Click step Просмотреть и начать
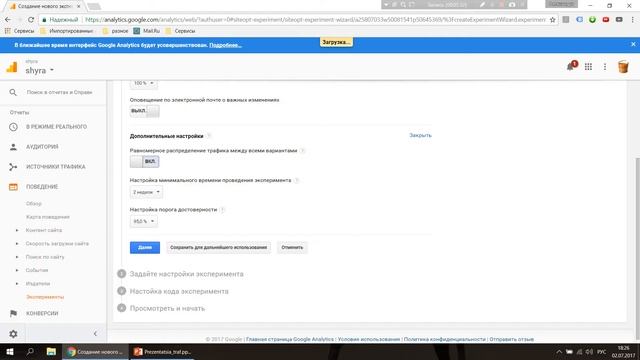Image resolution: width=640 pixels, height=360 pixels. (x=167, y=309)
